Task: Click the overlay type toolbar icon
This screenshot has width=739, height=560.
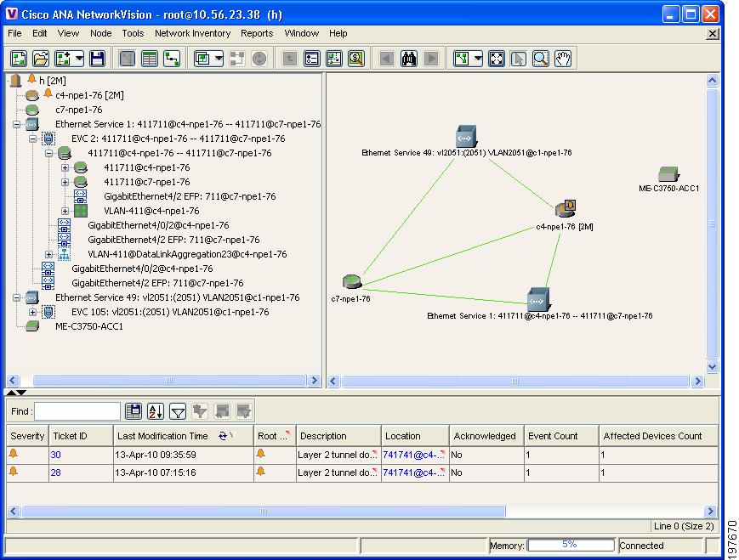Action: coord(202,59)
